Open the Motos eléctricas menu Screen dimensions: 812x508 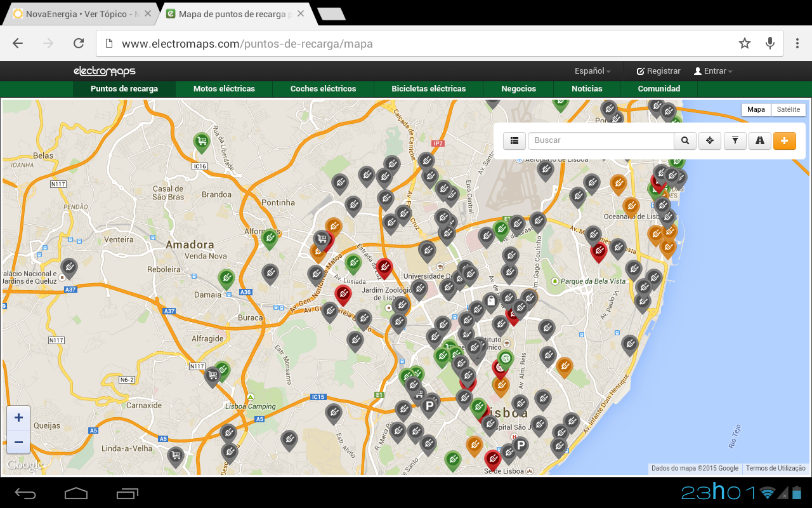[x=224, y=89]
